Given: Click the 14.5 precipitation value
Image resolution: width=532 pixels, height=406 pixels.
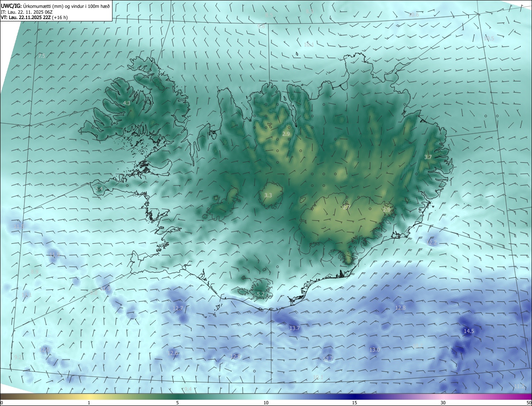Looking at the screenshot, I should click(x=468, y=331).
